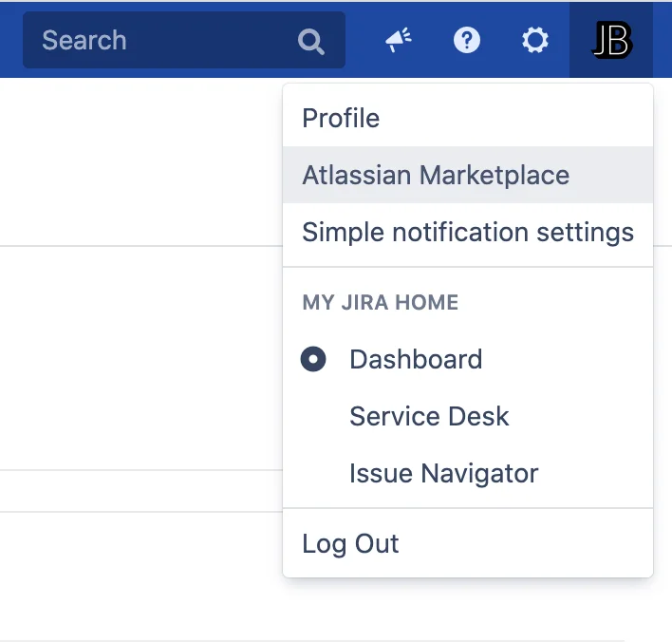Open the administration gear icon

pyautogui.click(x=535, y=40)
